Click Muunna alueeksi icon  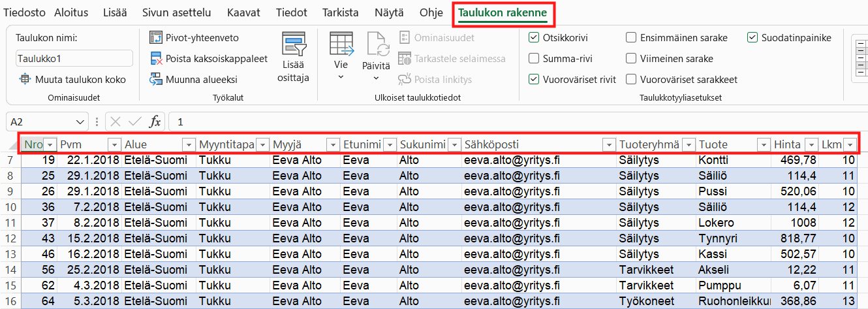[155, 79]
